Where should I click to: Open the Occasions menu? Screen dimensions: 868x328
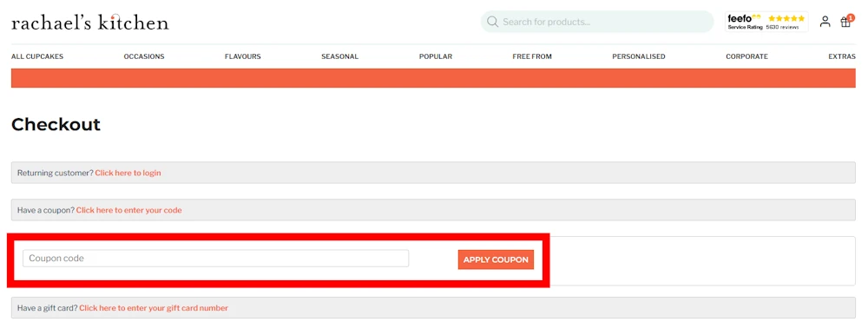coord(144,56)
